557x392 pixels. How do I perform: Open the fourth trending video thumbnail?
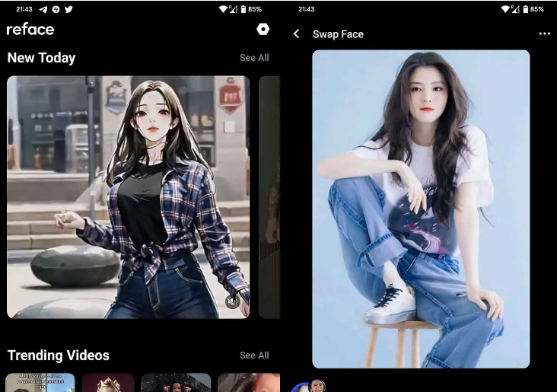coord(248,382)
